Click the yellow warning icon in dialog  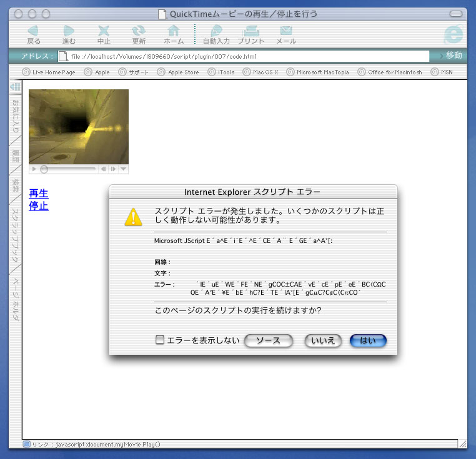[x=133, y=217]
